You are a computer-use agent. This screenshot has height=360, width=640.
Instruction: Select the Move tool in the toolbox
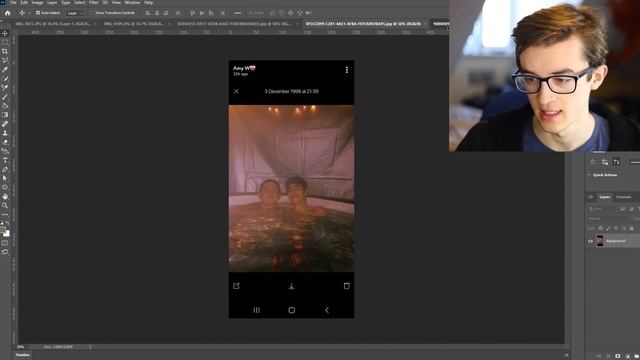(5, 33)
